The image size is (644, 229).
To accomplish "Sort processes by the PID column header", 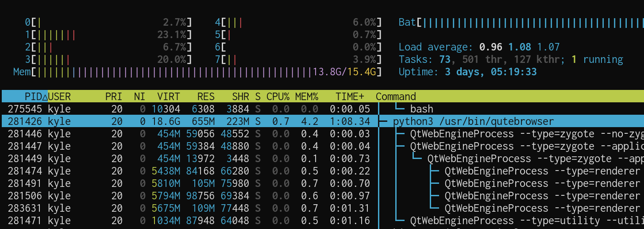I will click(33, 97).
